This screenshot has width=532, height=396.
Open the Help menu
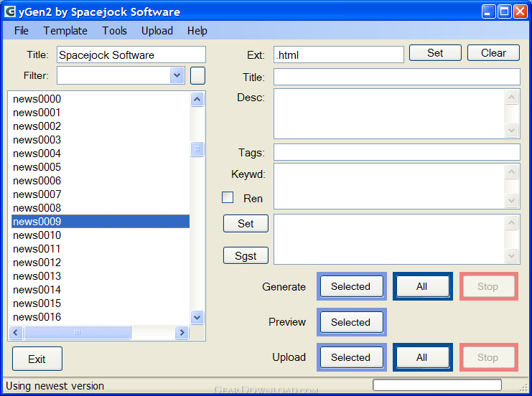click(197, 31)
